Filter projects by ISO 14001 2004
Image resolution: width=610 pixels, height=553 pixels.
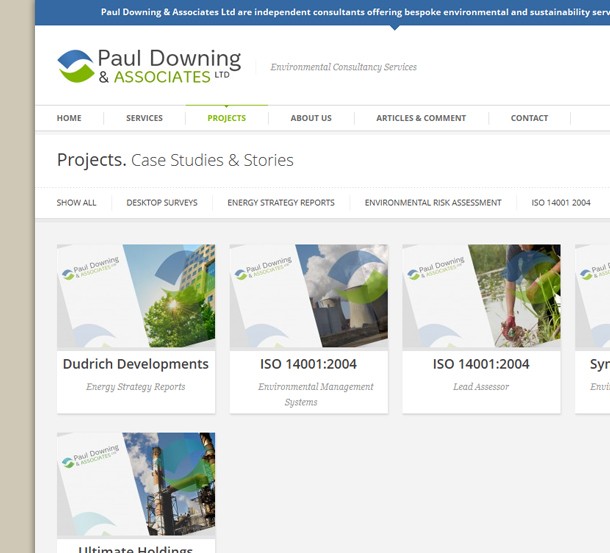(x=561, y=203)
